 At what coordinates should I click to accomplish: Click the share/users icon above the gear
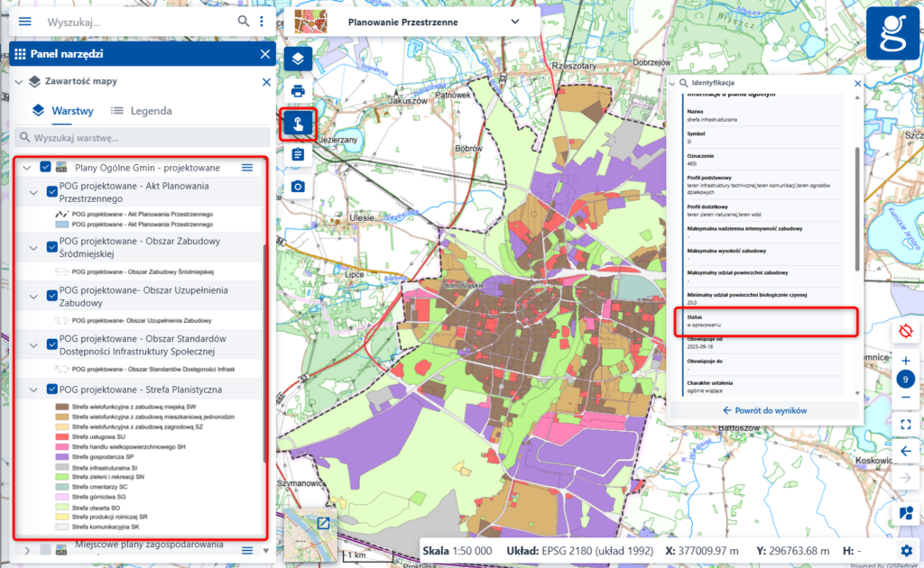905,513
